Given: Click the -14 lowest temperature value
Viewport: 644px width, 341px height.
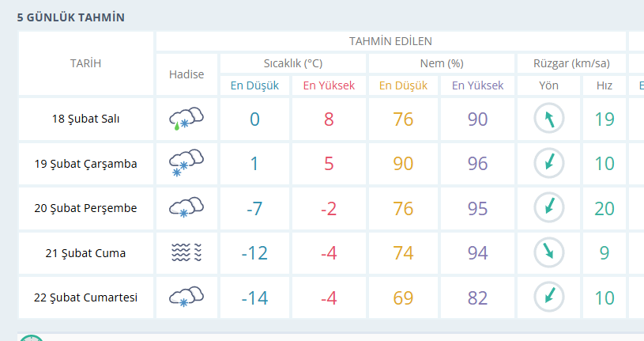Looking at the screenshot, I should pos(254,297).
